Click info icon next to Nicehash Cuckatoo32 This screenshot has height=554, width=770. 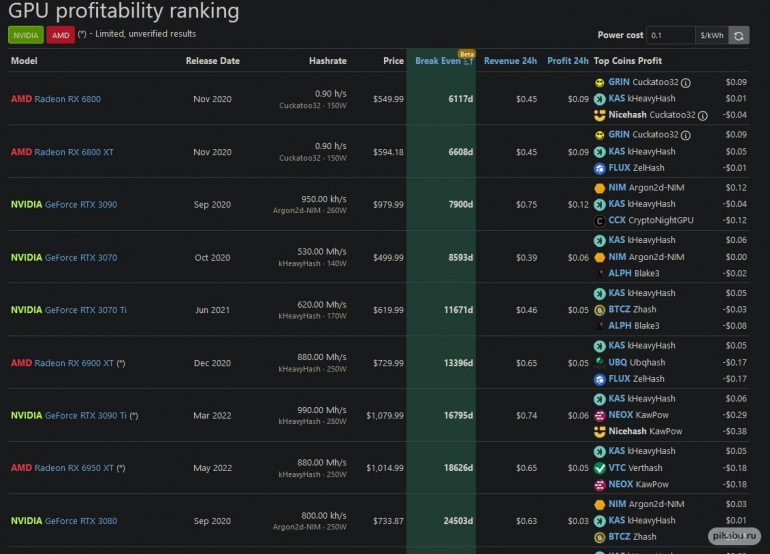click(x=702, y=115)
